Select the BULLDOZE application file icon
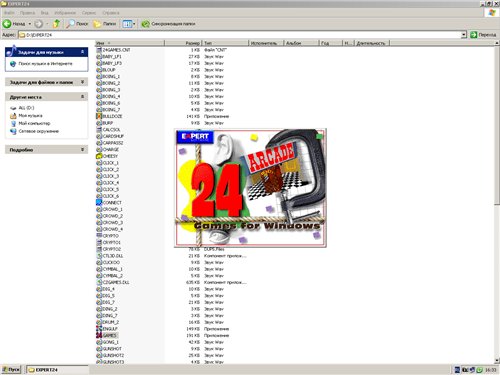The image size is (500, 375). tap(99, 116)
